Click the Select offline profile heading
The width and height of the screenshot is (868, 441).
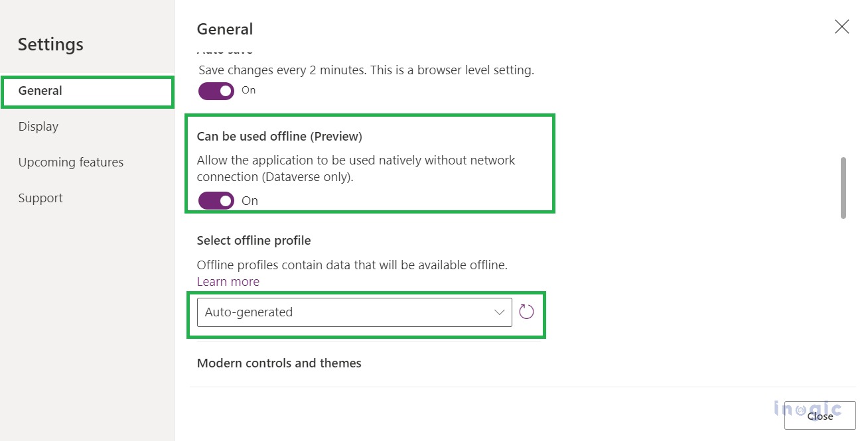pos(253,240)
